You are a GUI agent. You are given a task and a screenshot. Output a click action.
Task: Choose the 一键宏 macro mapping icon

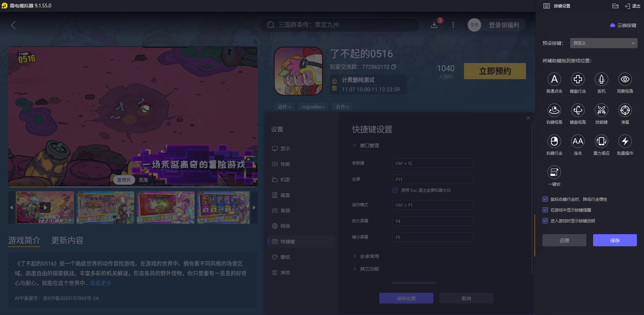(554, 172)
